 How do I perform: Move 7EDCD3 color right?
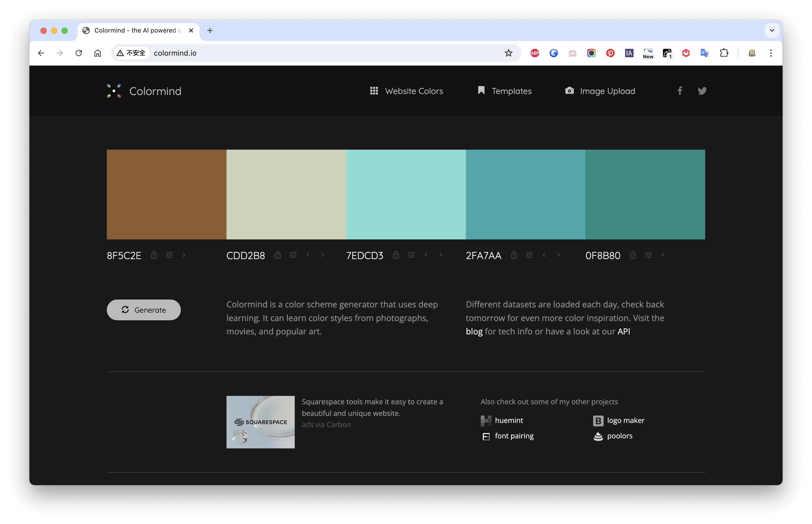[441, 255]
